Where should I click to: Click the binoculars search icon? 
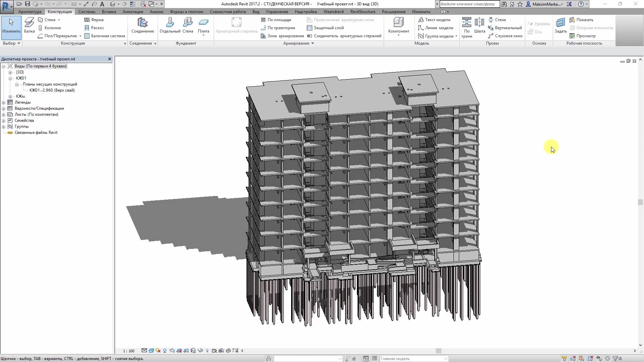tap(504, 4)
